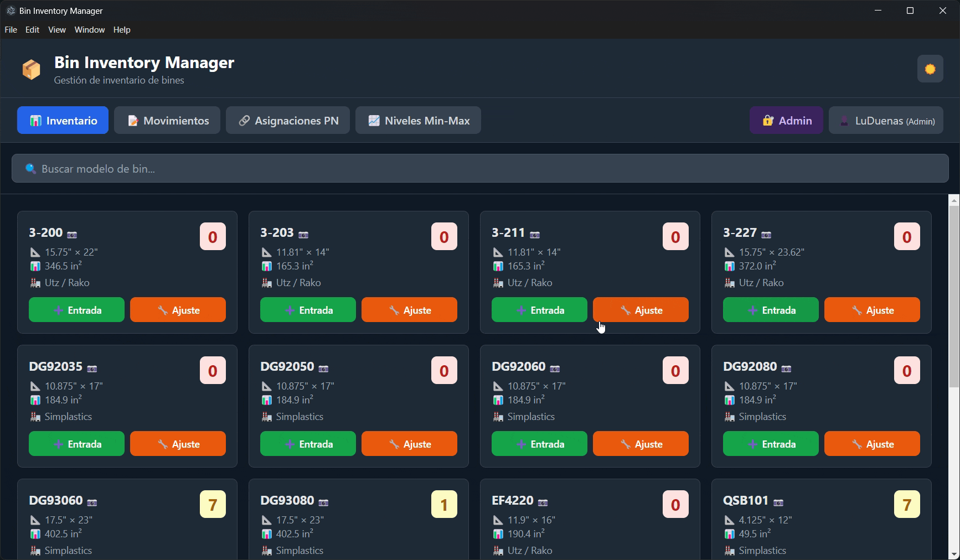Image resolution: width=960 pixels, height=560 pixels.
Task: Switch to the Asignaciones PN tab
Action: click(287, 120)
